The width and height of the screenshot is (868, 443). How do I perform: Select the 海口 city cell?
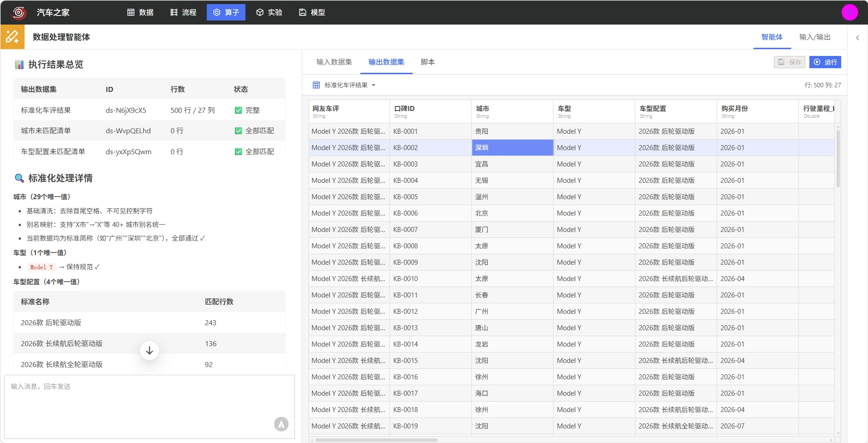(513, 393)
